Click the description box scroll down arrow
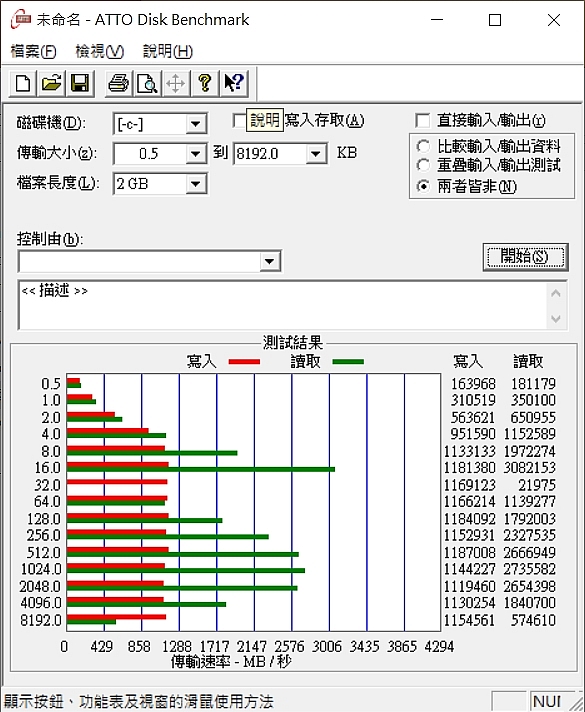 [556, 318]
